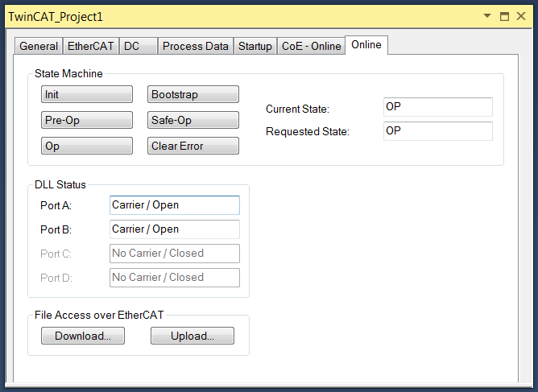Click the "State Machine" group label
The image size is (538, 392).
pos(68,74)
